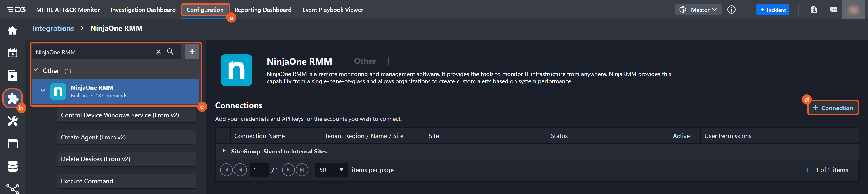Open the Investigation Dashboard tab
Screen dimensions: 868x194
pos(143,10)
